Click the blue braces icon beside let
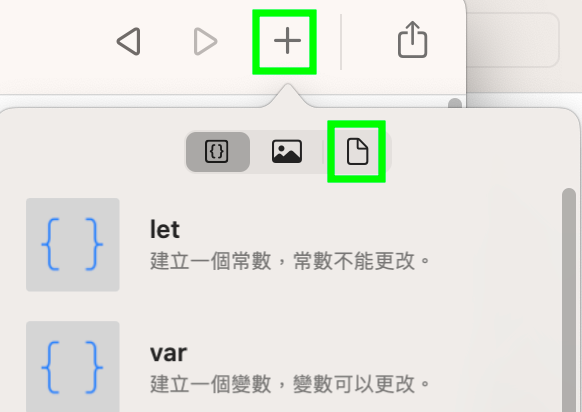The width and height of the screenshot is (582, 412). click(x=73, y=245)
